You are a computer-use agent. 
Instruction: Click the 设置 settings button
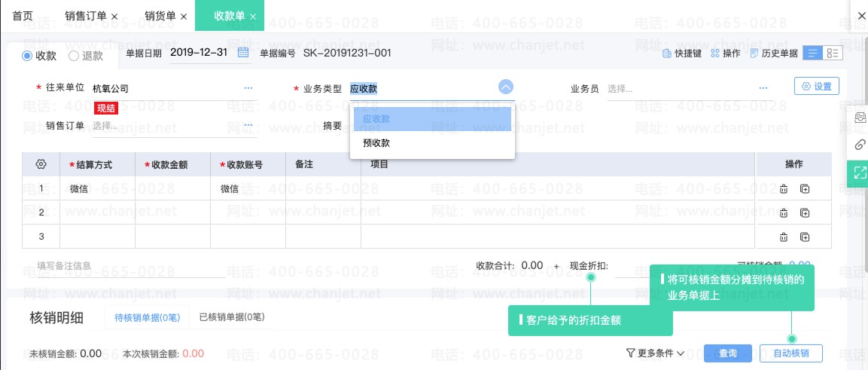817,86
